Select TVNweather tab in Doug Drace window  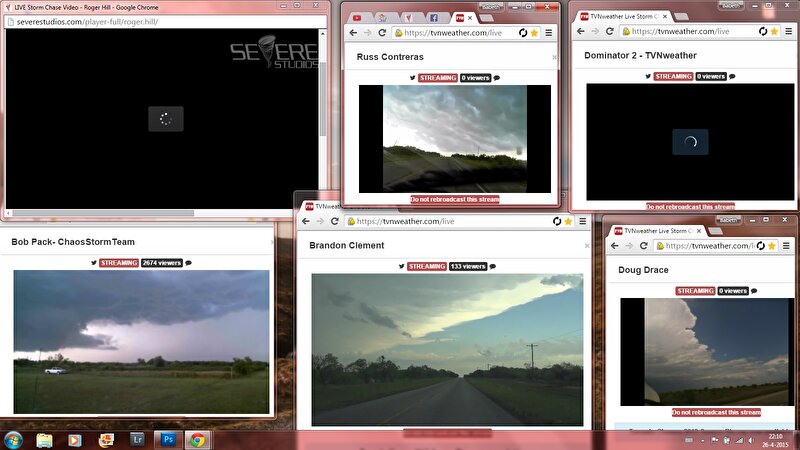[657, 231]
